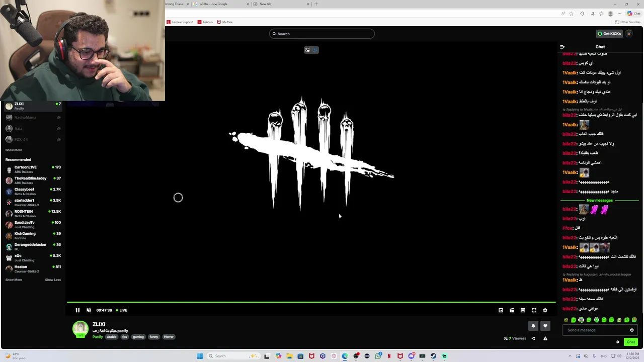Open KishGaming recommended channel

[x=33, y=236]
